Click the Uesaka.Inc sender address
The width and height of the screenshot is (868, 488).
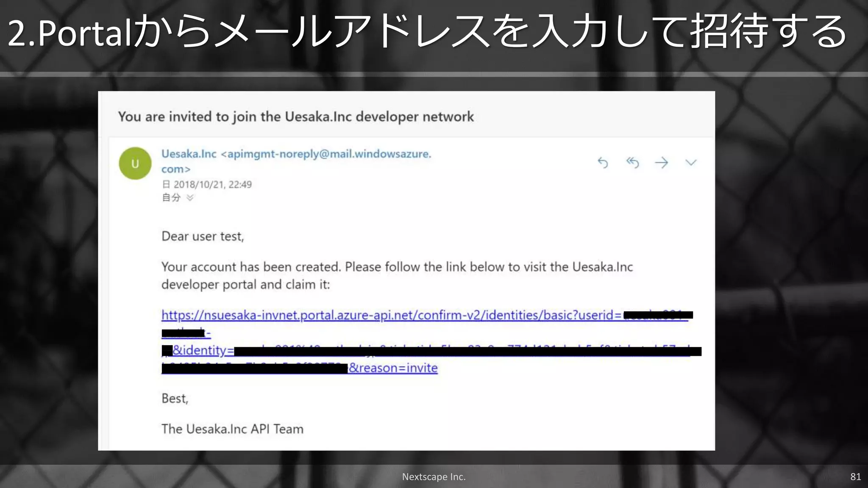296,161
